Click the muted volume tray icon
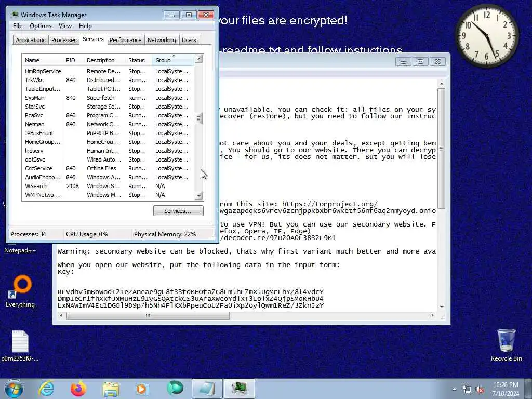 click(480, 390)
